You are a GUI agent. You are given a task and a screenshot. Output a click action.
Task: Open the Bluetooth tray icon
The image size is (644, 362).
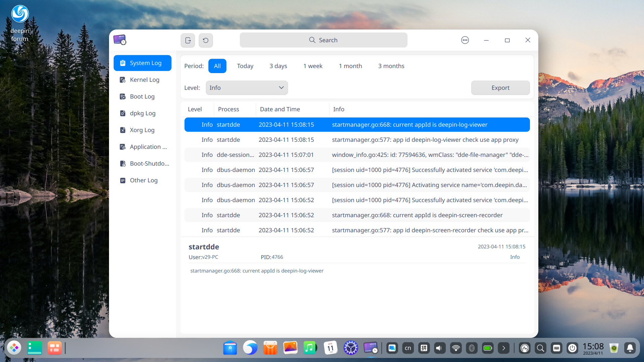(472, 348)
